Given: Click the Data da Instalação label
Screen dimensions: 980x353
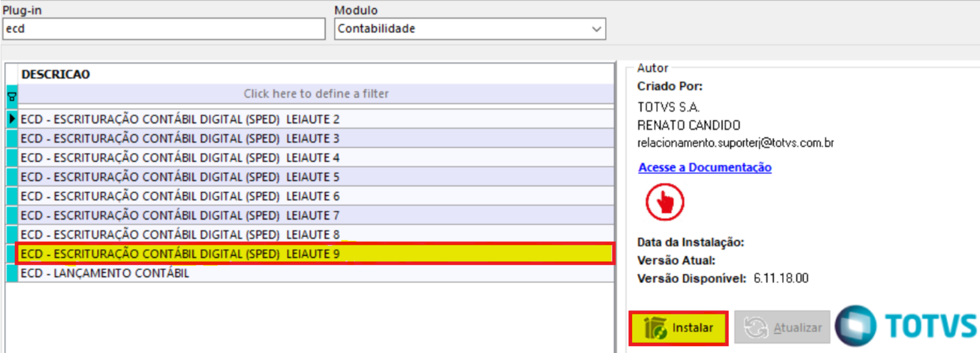Looking at the screenshot, I should pos(691,242).
